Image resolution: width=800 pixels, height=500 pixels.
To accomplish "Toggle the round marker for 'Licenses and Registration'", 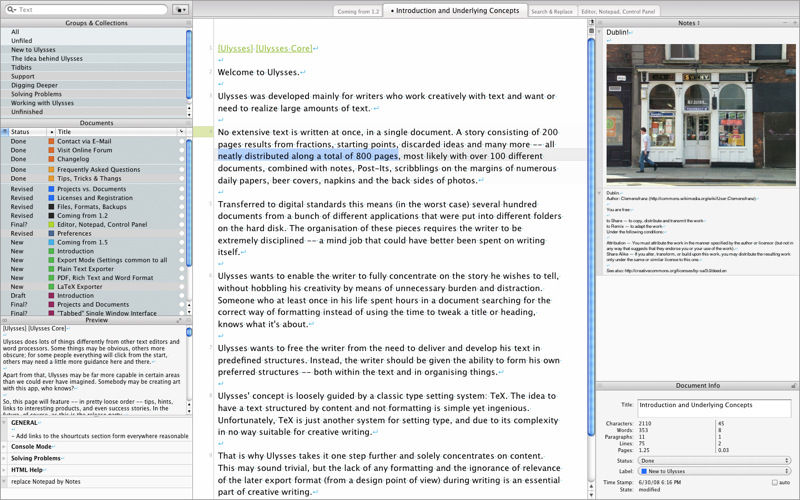I will (182, 198).
